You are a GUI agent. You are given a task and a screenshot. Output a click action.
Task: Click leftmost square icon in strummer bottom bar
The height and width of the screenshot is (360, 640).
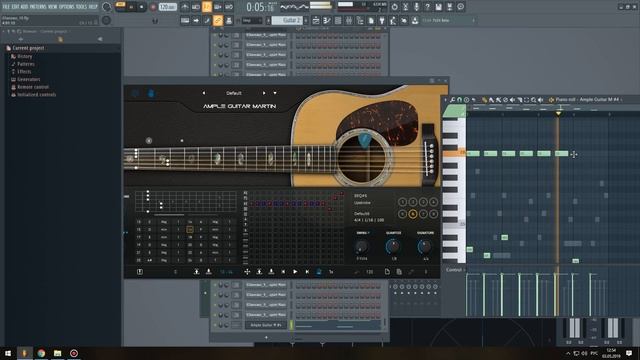point(140,271)
